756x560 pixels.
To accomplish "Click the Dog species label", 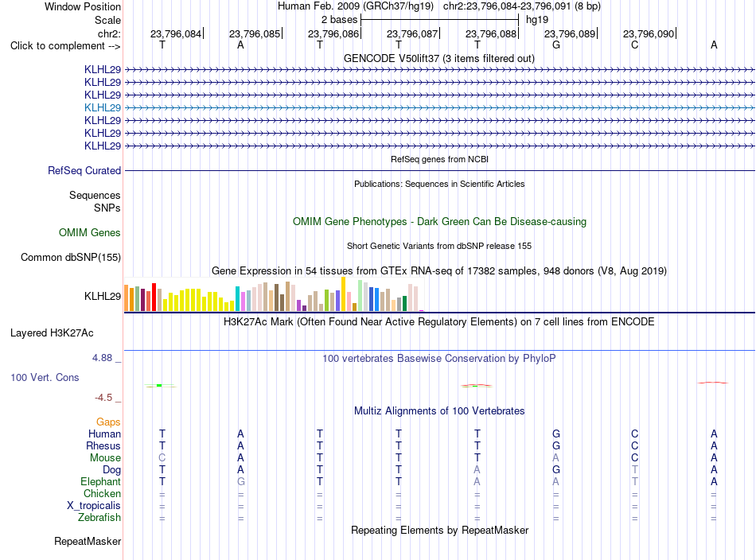I will (x=111, y=470).
